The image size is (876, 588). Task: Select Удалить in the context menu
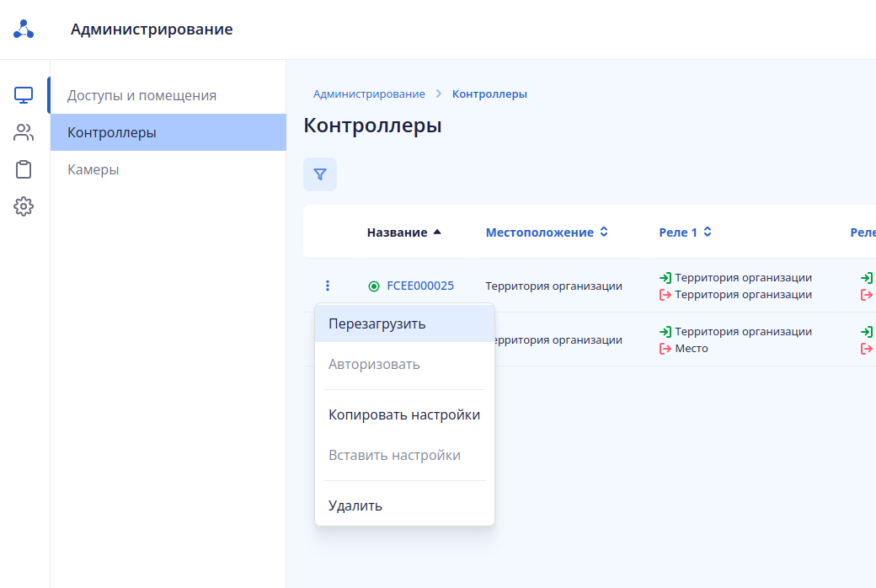355,505
